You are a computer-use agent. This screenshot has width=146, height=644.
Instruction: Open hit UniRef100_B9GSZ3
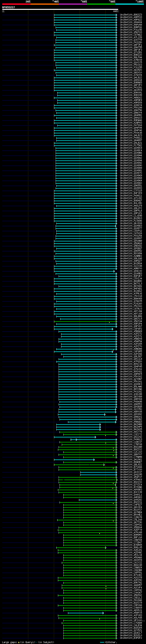tap(131, 15)
